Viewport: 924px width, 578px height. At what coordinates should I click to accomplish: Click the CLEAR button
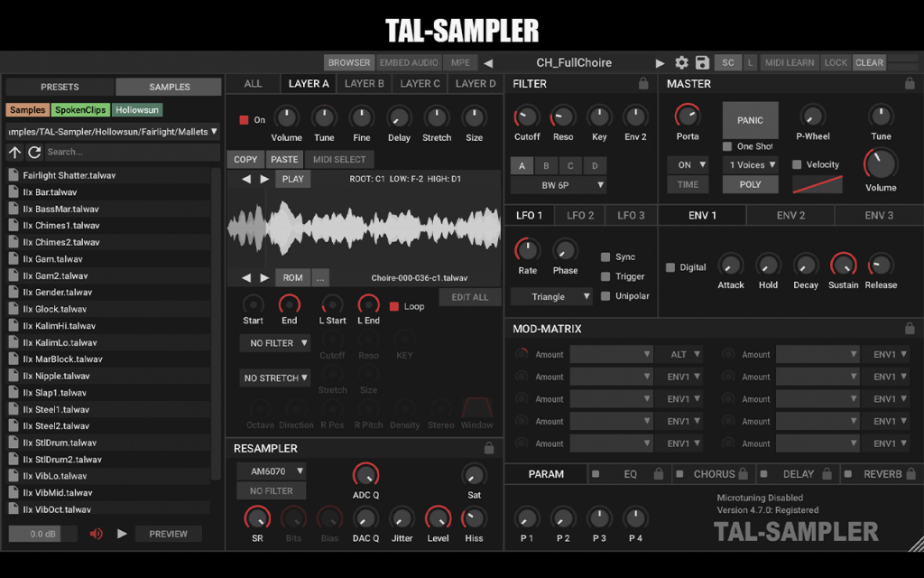(869, 62)
